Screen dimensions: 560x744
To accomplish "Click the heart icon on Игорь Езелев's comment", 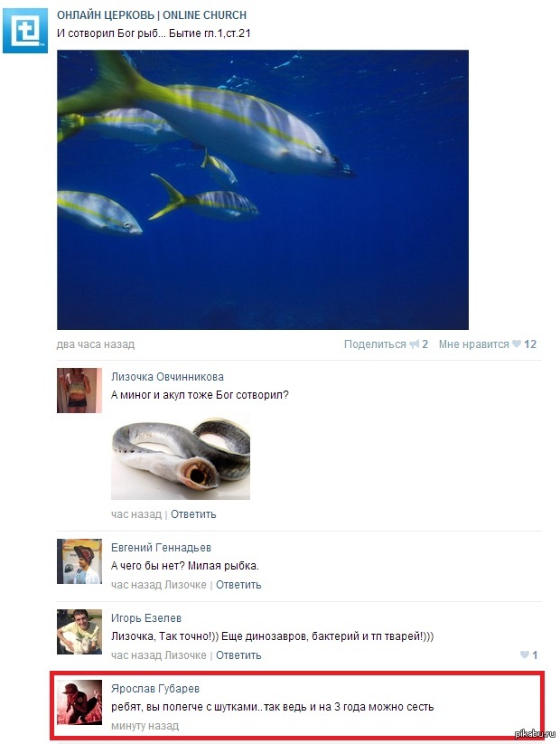I will [x=525, y=655].
